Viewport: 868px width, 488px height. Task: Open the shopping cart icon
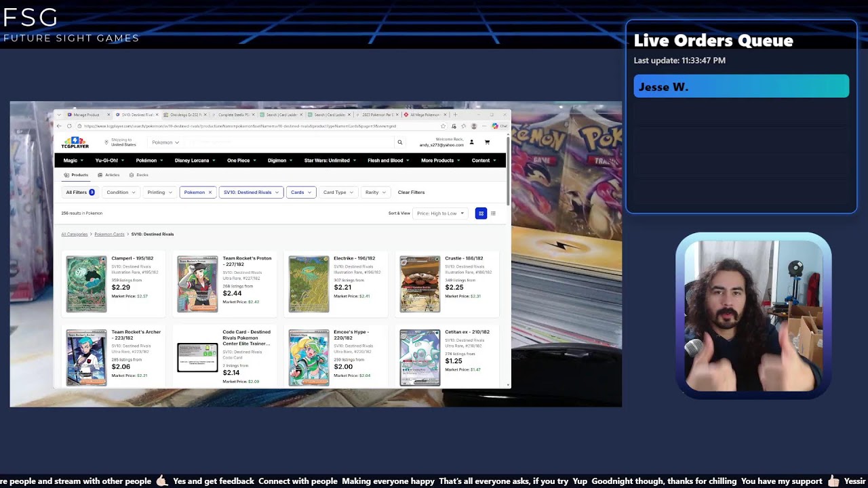click(x=487, y=142)
